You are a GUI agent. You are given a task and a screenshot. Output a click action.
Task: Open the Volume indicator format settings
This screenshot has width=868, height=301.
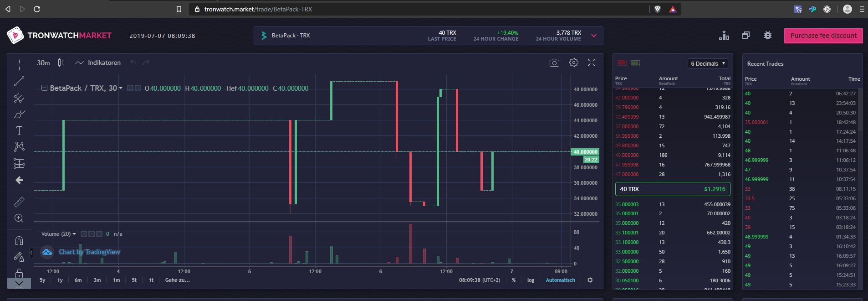pyautogui.click(x=92, y=234)
